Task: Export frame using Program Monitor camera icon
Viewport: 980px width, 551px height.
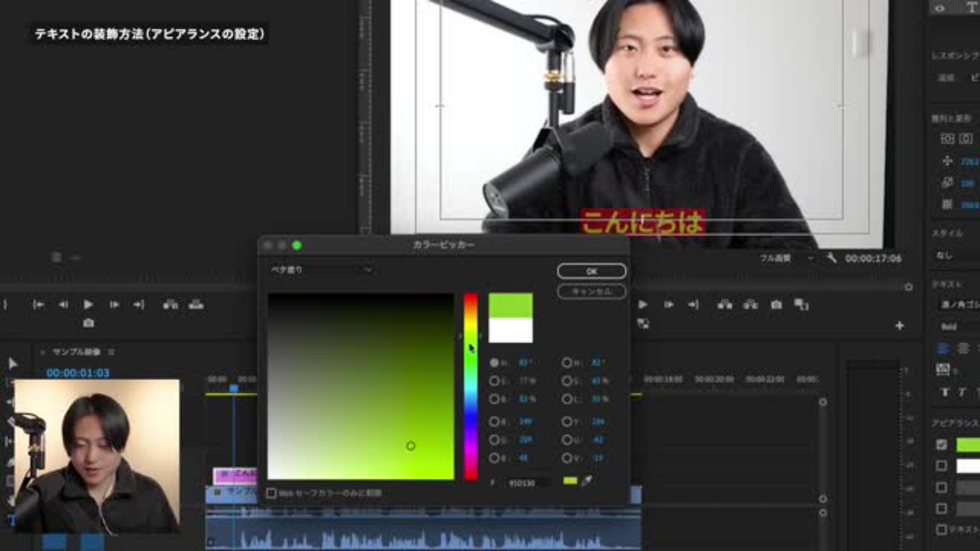Action: [x=776, y=305]
